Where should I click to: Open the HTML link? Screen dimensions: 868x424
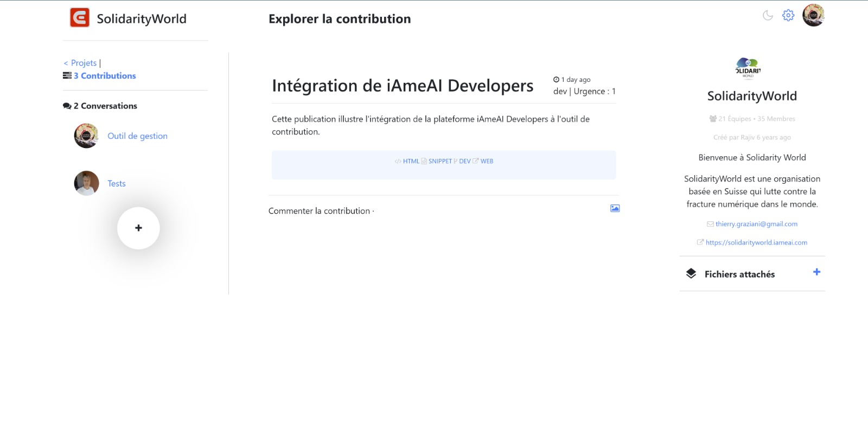pyautogui.click(x=411, y=161)
